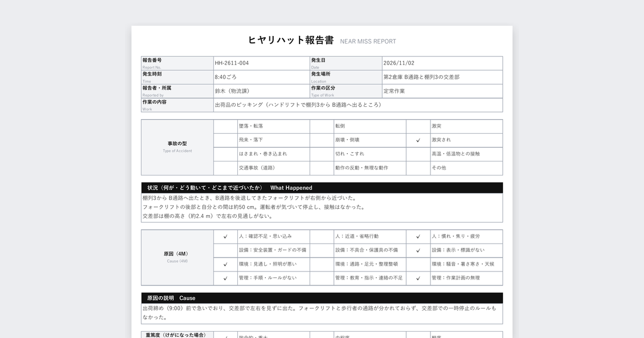Viewport: 644px width, 338px height.
Task: Tick the checkbox beside 激突 in the top row
Action: click(418, 126)
